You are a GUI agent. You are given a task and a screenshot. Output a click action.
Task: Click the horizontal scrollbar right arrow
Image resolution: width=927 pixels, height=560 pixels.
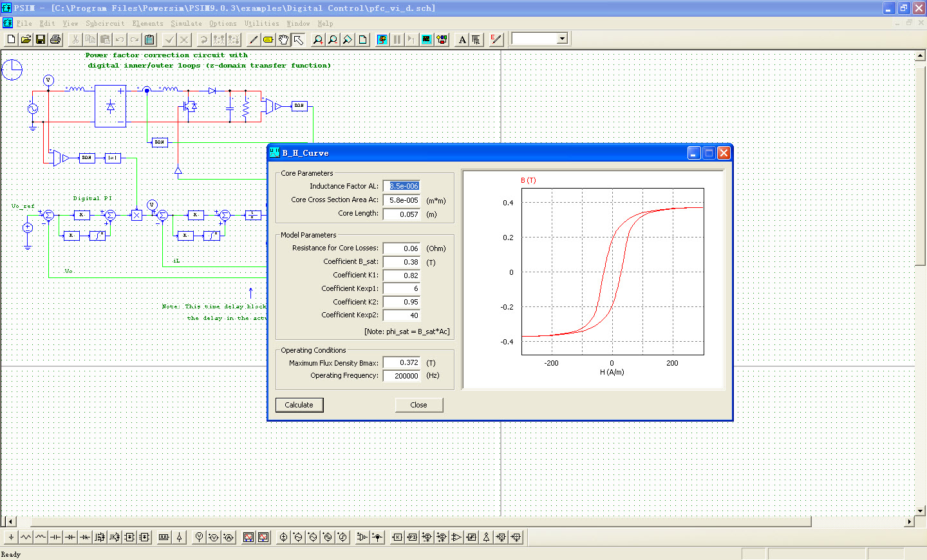(910, 521)
